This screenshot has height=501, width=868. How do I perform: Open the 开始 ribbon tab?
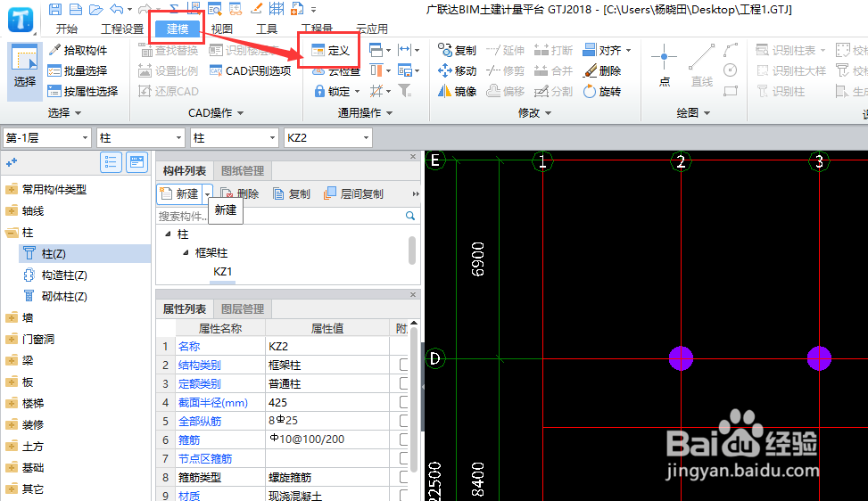pyautogui.click(x=67, y=29)
